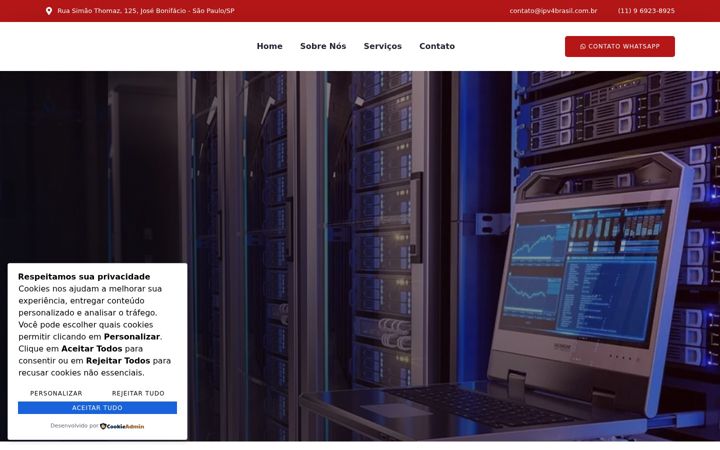Image resolution: width=720 pixels, height=450 pixels.
Task: Click the CookieAdmin logo link
Action: tap(122, 426)
